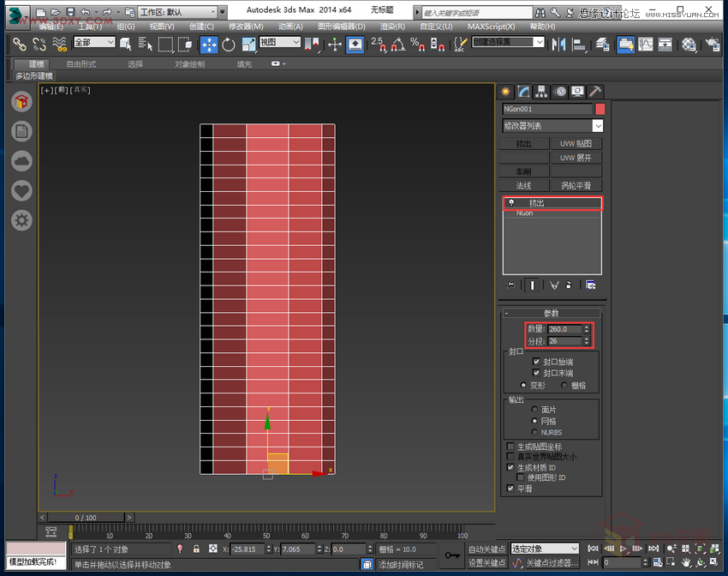
Task: Activate the Select and Rotate tool
Action: [x=228, y=44]
